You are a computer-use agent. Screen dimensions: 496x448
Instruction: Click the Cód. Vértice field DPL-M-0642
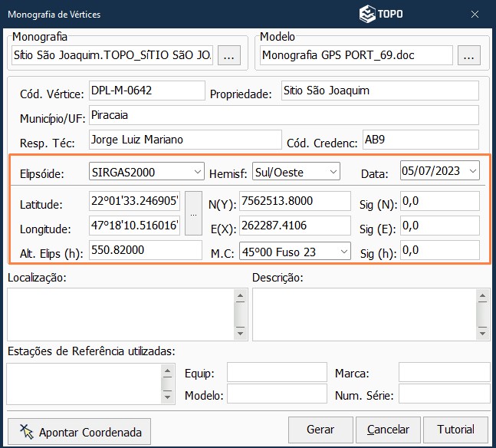147,91
